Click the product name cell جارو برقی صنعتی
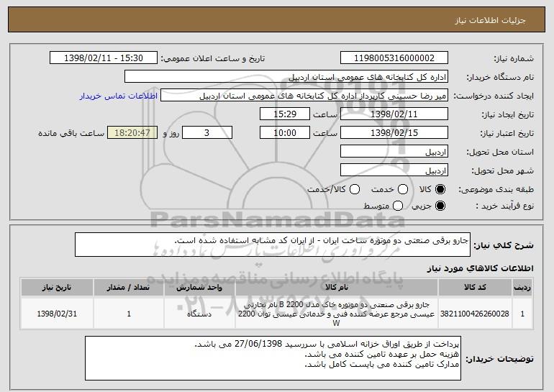Viewport: 554px width, 392px height. pos(337,314)
